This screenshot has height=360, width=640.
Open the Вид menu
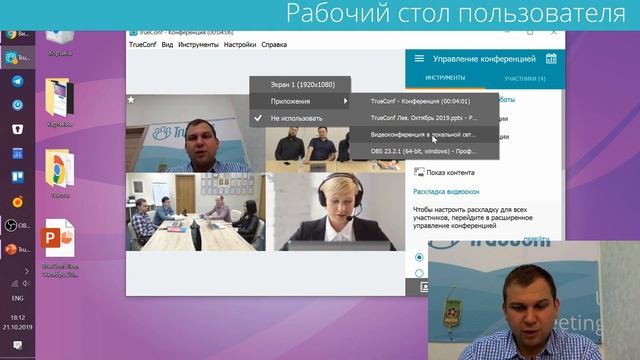click(x=167, y=44)
